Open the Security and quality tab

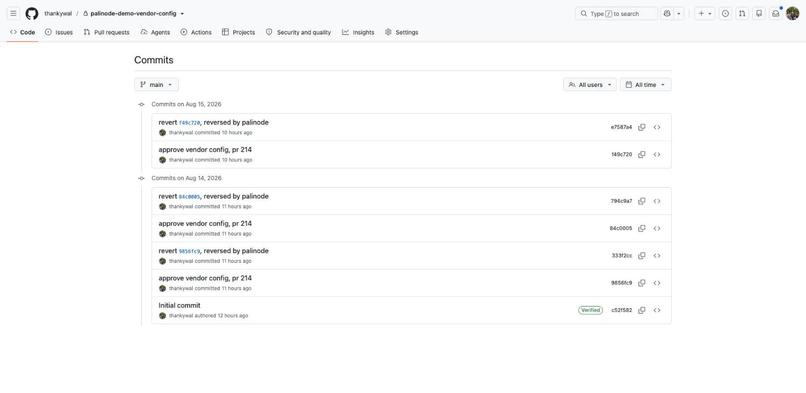click(x=299, y=32)
